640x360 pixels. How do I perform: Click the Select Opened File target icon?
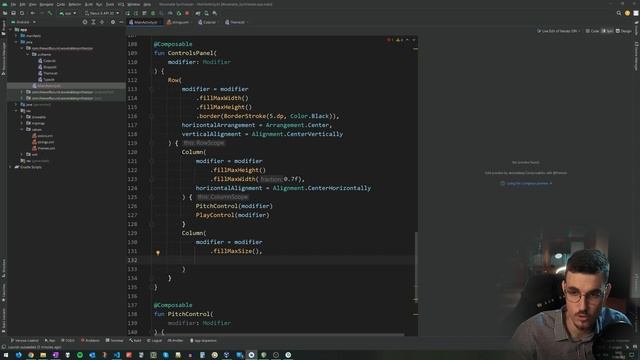85,22
